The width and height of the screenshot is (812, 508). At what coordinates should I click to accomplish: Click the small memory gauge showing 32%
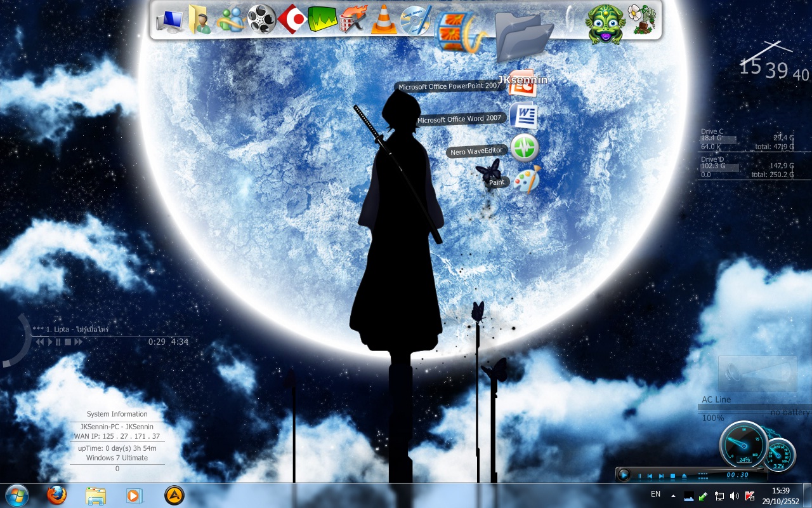click(779, 454)
